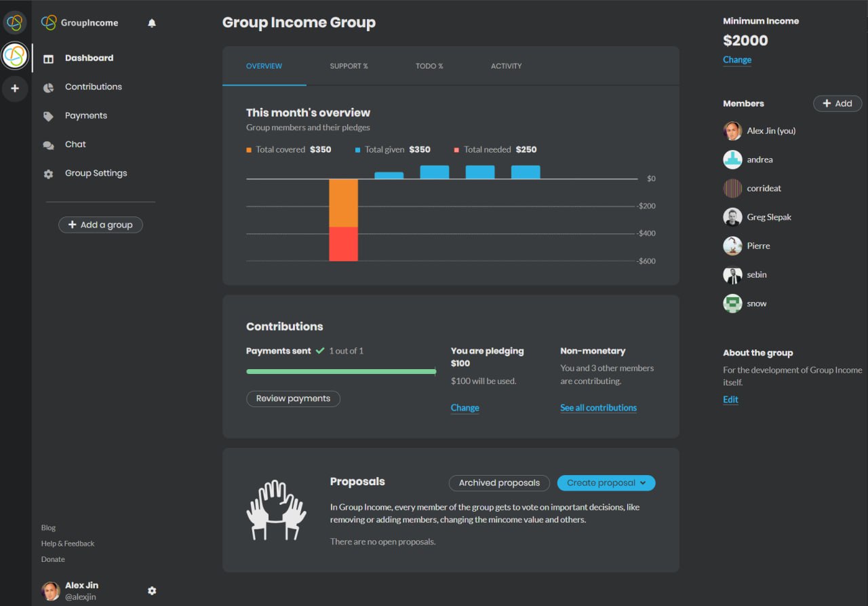Click the orange Total covered legend swatch

pos(249,150)
